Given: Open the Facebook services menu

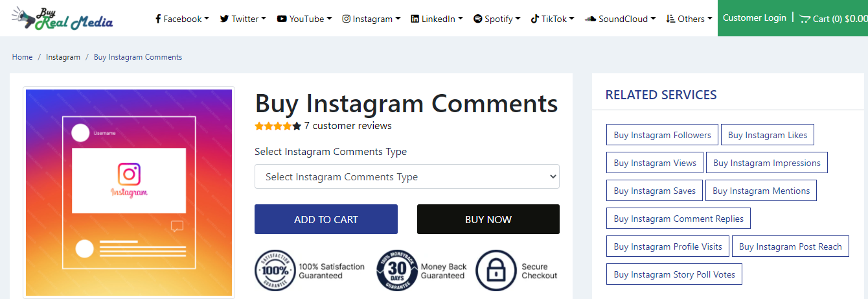Looking at the screenshot, I should coord(182,19).
